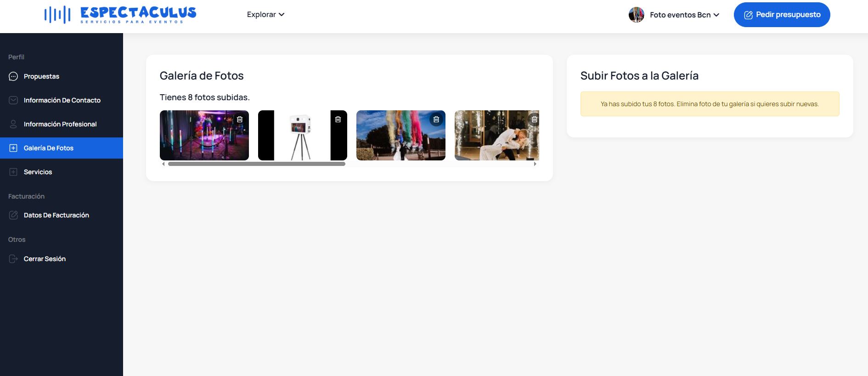Click the chevron next to Explorar
868x376 pixels.
click(x=282, y=15)
